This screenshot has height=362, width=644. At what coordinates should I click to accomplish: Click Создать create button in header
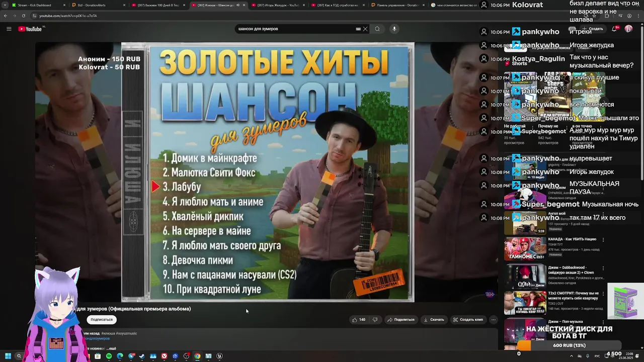pos(594,29)
